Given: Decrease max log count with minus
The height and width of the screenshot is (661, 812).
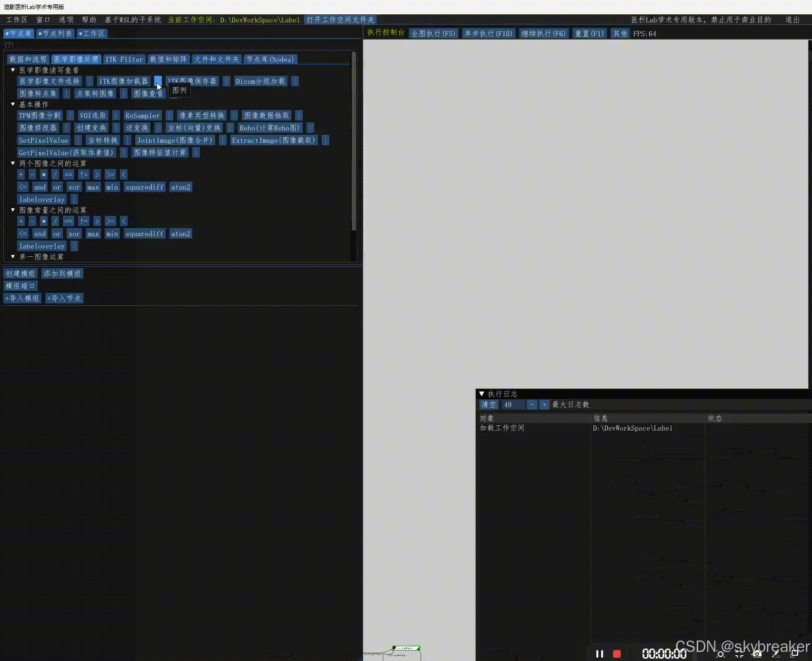Looking at the screenshot, I should (532, 405).
